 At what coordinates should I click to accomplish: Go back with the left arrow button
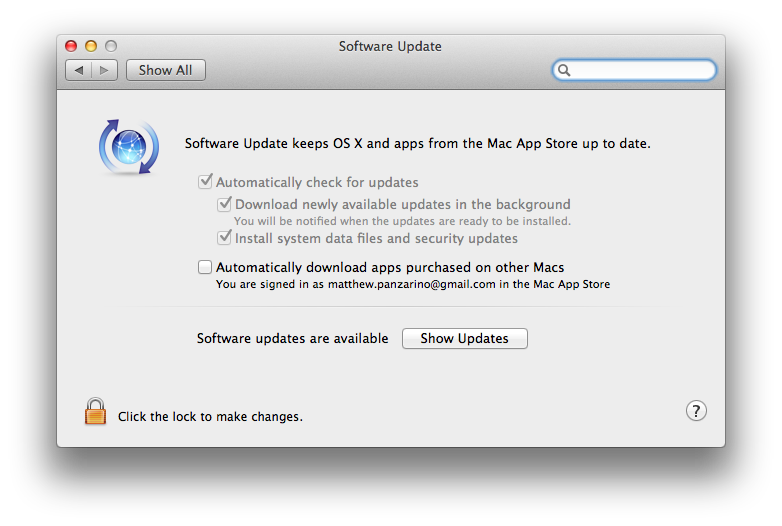point(78,70)
